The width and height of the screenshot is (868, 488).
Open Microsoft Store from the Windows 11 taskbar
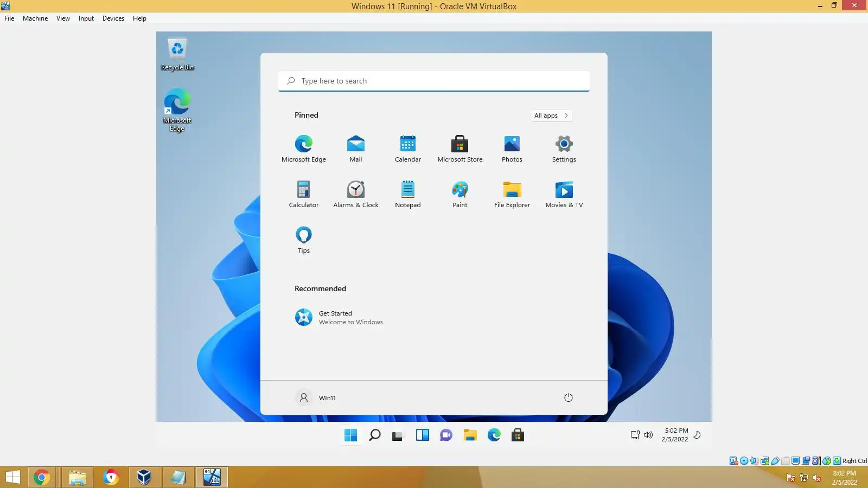click(518, 435)
